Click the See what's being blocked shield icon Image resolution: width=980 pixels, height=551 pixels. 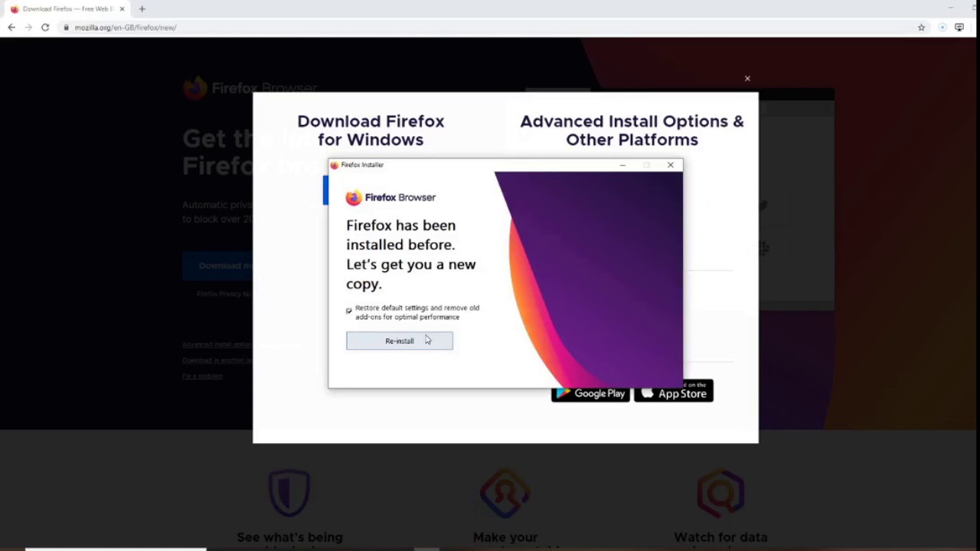pos(289,494)
